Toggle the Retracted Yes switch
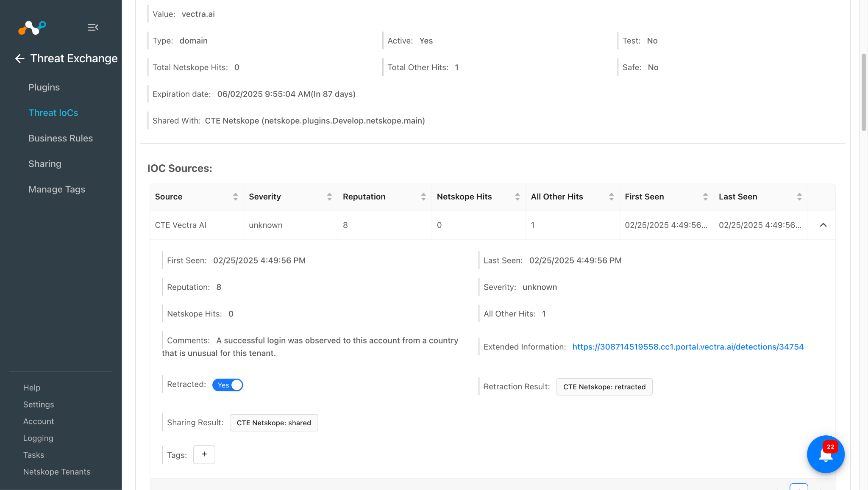The image size is (868, 490). point(228,385)
